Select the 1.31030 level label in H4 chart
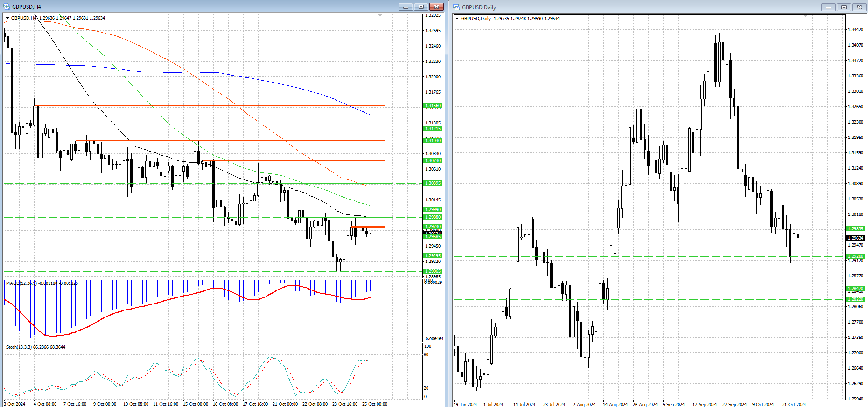Image resolution: width=868 pixels, height=407 pixels. 433,141
